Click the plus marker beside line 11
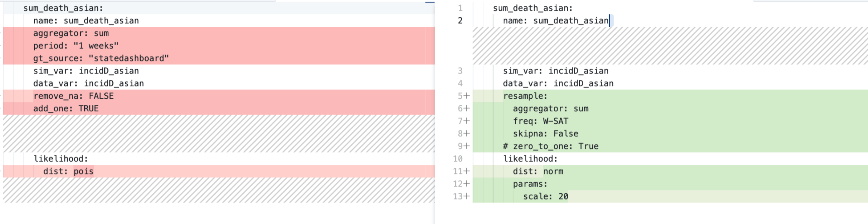This screenshot has width=868, height=224. (x=466, y=171)
